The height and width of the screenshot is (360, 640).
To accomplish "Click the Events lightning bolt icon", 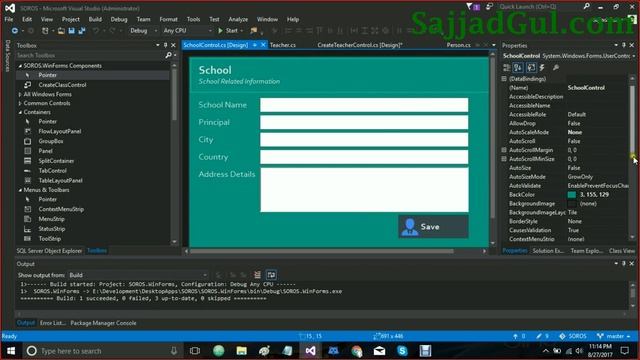I will pos(542,68).
